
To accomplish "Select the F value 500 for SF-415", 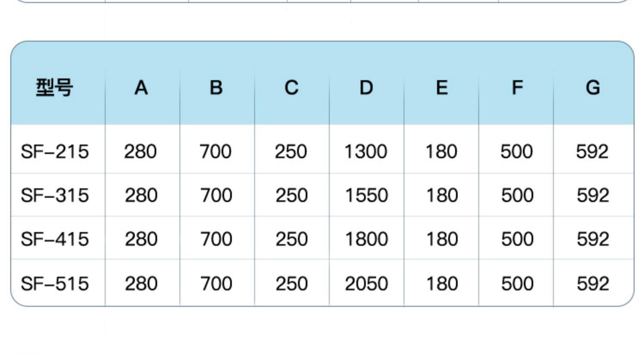I will pyautogui.click(x=517, y=239).
